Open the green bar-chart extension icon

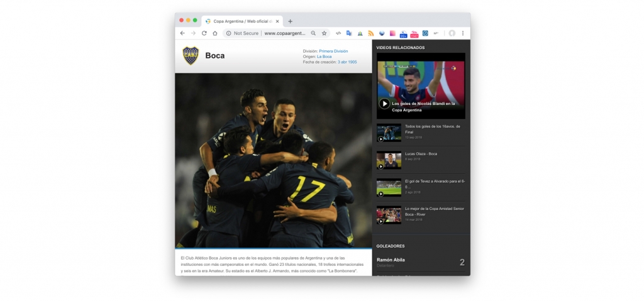coord(360,33)
